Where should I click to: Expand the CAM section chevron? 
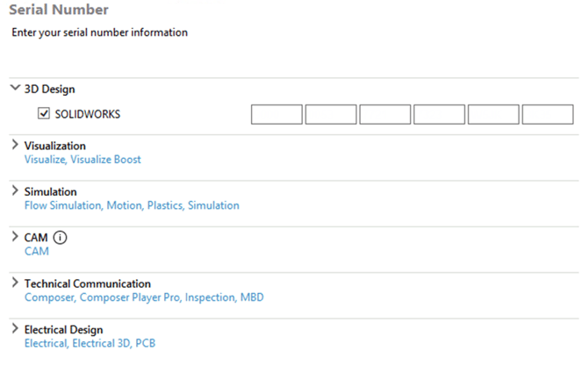tap(15, 237)
